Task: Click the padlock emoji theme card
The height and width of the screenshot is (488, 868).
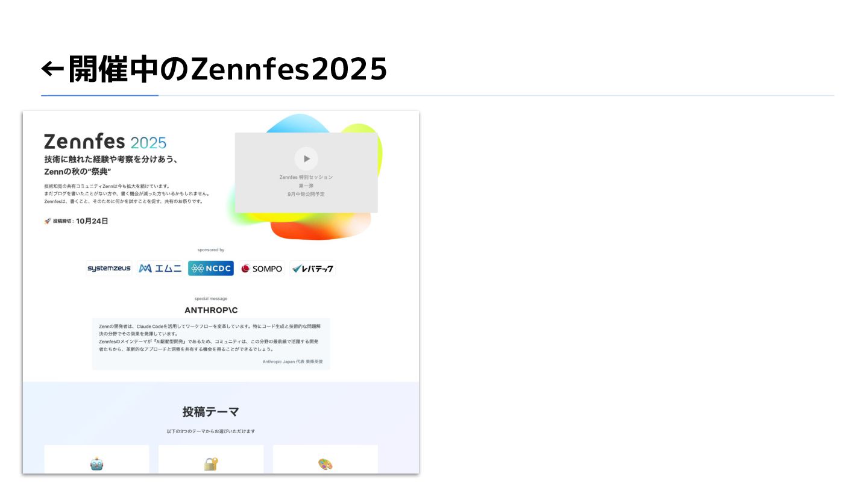Action: pyautogui.click(x=211, y=460)
